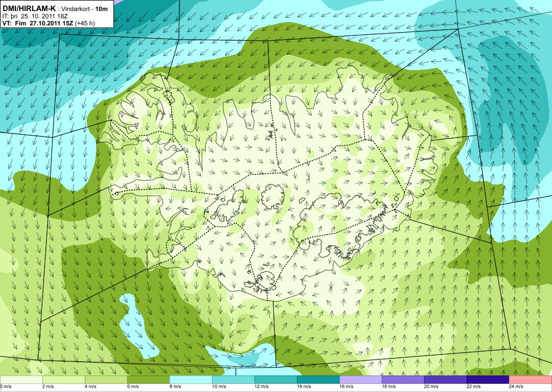552x392 pixels.
Task: Click the "(+45 h)" forecast offset text
Action: pyautogui.click(x=84, y=23)
